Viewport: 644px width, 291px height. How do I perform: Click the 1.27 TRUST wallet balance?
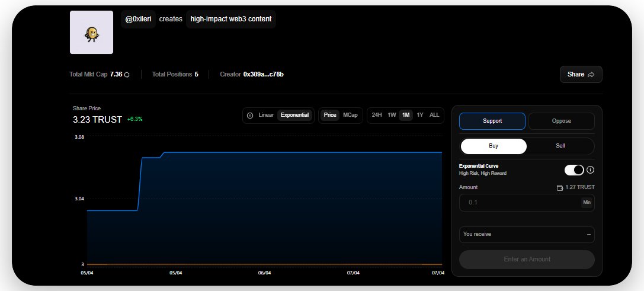(580, 187)
